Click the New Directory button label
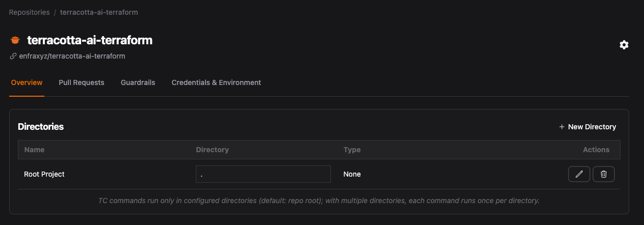 point(592,127)
